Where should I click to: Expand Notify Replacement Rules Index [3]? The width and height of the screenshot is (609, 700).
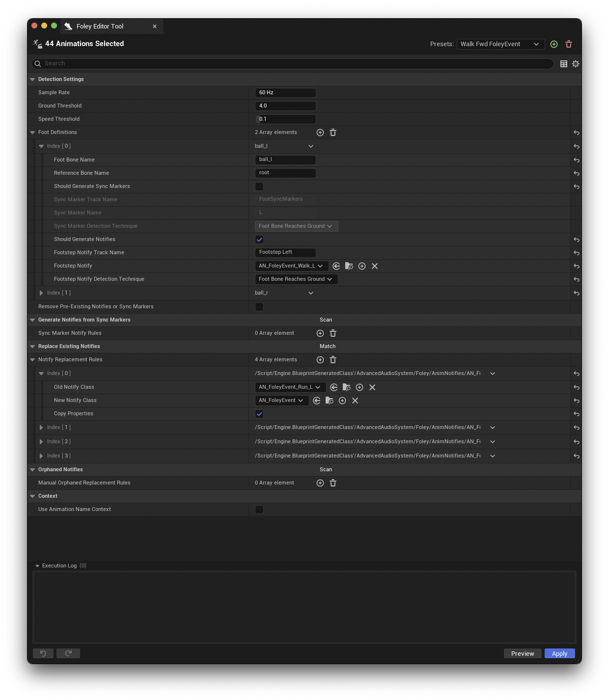[41, 456]
